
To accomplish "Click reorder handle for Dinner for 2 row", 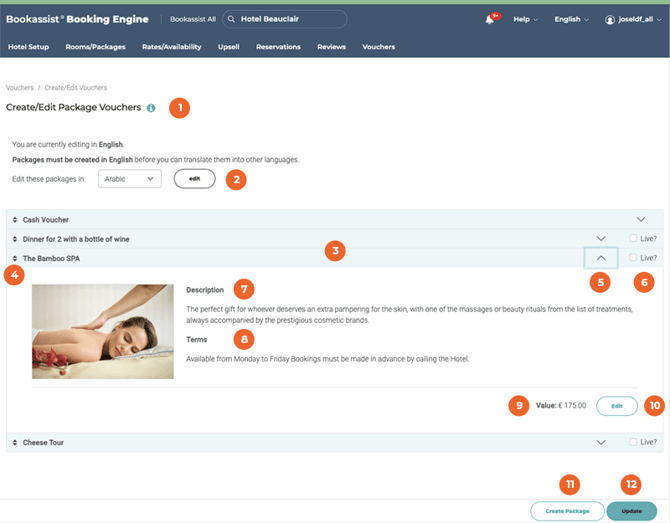I will 15,239.
